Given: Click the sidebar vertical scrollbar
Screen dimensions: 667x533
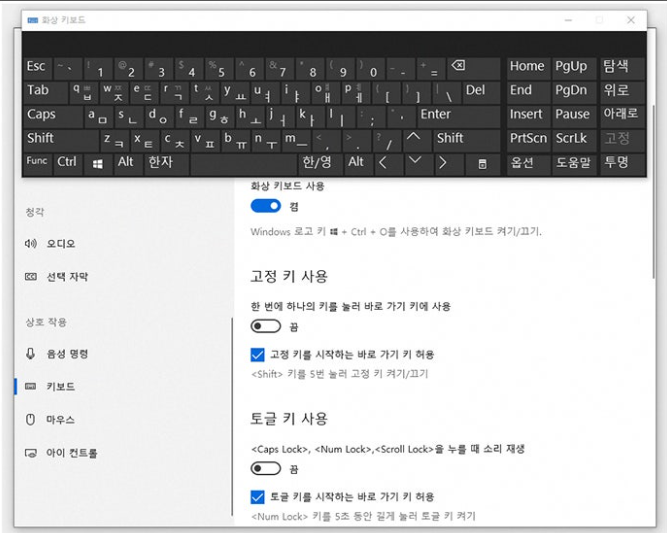Looking at the screenshot, I should pos(232,417).
